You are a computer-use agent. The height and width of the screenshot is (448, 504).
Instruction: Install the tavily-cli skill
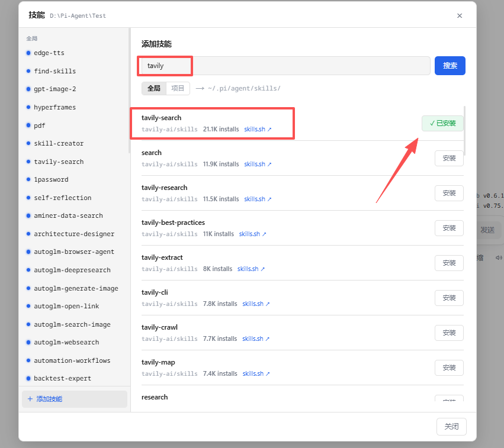pyautogui.click(x=449, y=298)
